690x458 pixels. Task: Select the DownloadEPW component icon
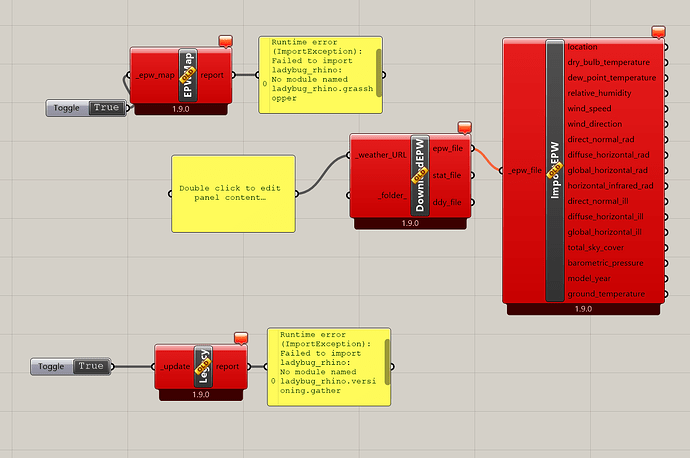tap(419, 175)
